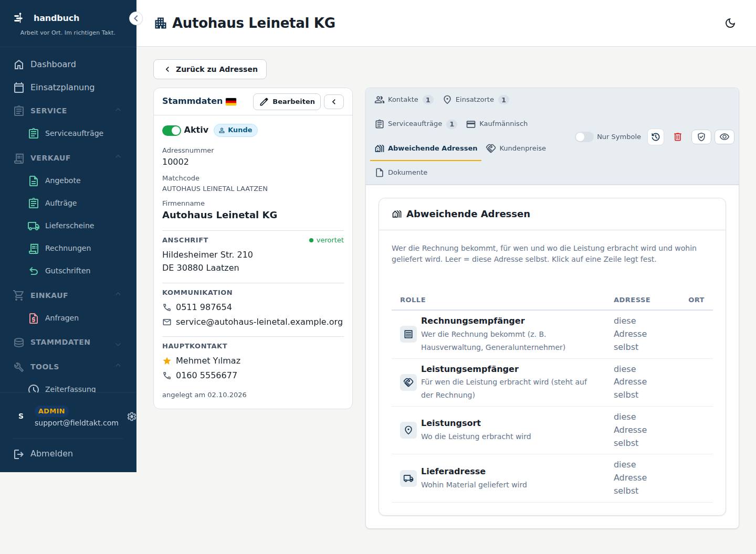Toggle visibility with the eye button

(724, 137)
